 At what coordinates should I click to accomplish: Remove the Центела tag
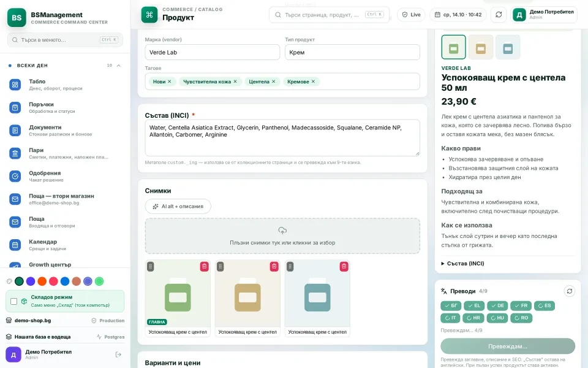pos(273,82)
